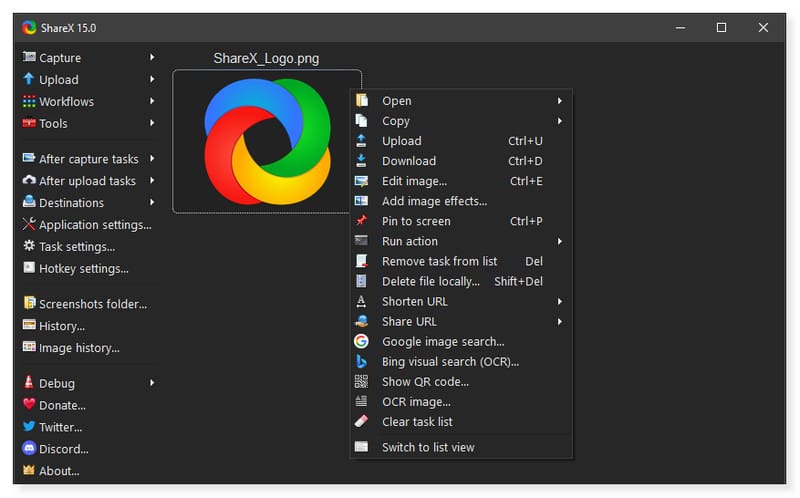This screenshot has width=800, height=498.
Task: Click the Bing visual search icon
Action: 361,361
